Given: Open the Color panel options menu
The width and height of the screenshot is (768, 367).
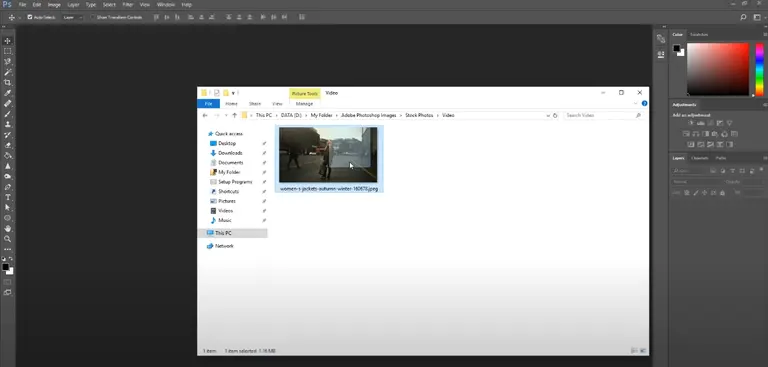Looking at the screenshot, I should (x=765, y=35).
